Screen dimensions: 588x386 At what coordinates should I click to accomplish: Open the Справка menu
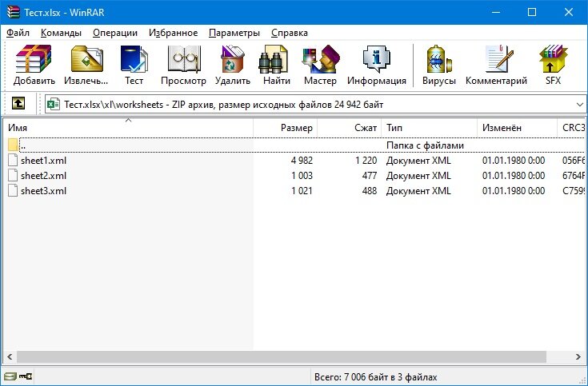coord(290,33)
